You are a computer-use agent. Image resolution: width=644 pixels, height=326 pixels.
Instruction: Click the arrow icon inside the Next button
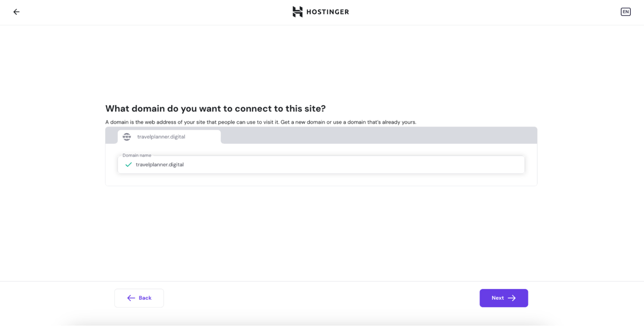coord(514,298)
